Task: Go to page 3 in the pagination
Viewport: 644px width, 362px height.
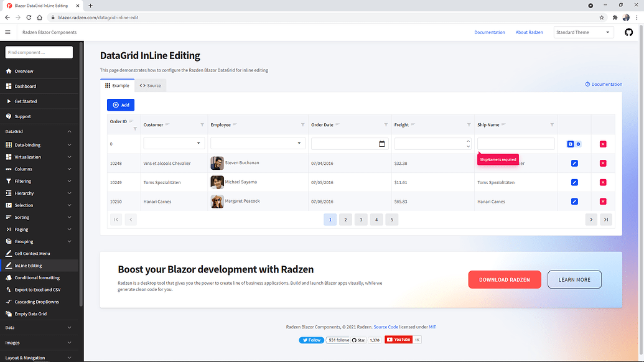Action: [360, 220]
